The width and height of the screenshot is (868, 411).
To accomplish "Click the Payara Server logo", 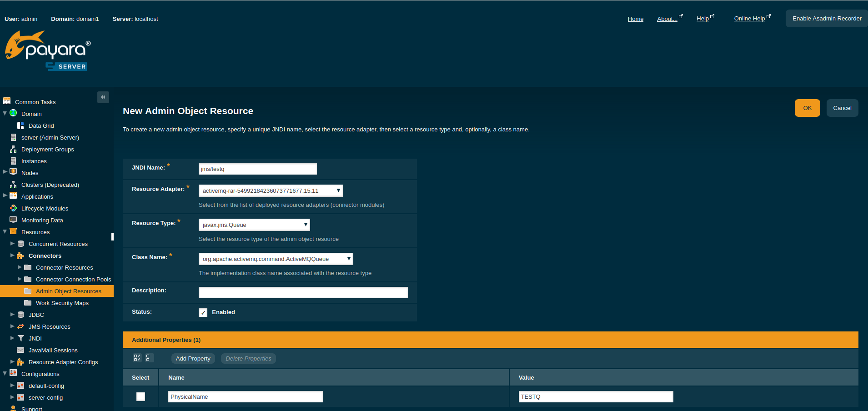I will pos(48,51).
